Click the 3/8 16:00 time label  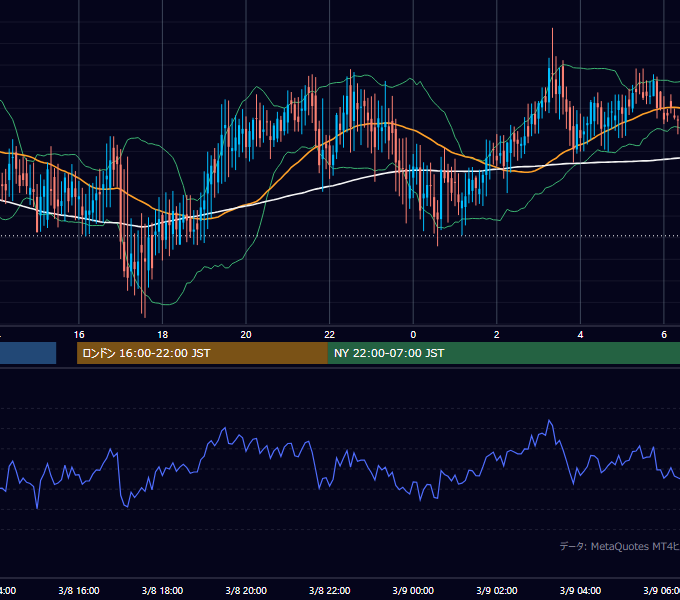79,590
